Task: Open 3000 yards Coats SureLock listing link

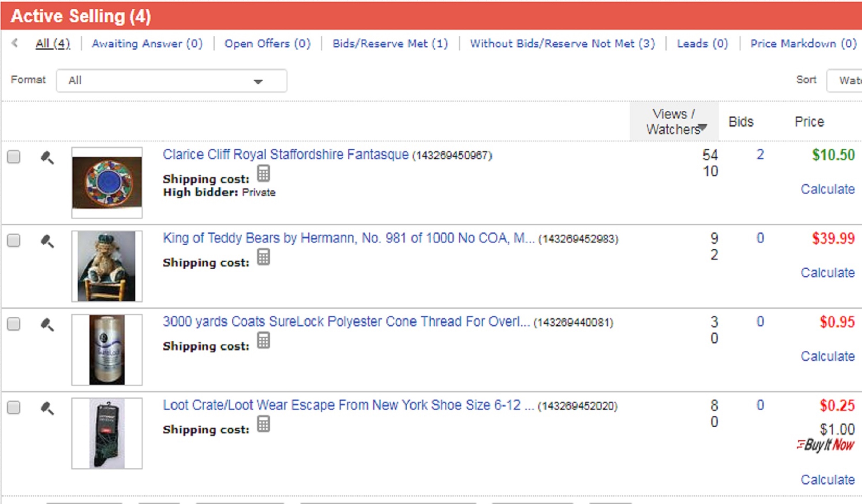Action: tap(346, 321)
